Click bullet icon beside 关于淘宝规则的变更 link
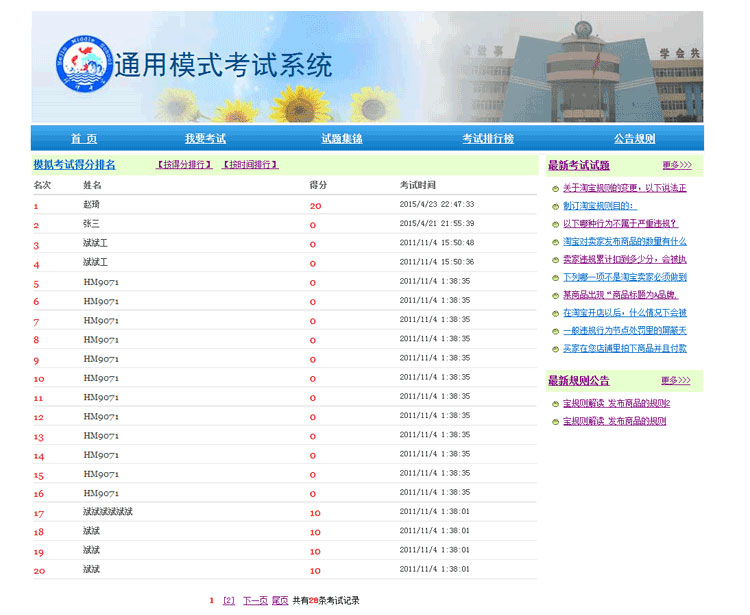Image resolution: width=750 pixels, height=615 pixels. tap(555, 189)
